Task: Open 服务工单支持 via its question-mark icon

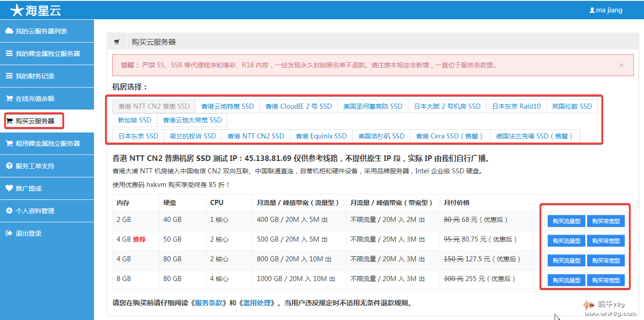Action: (10, 166)
